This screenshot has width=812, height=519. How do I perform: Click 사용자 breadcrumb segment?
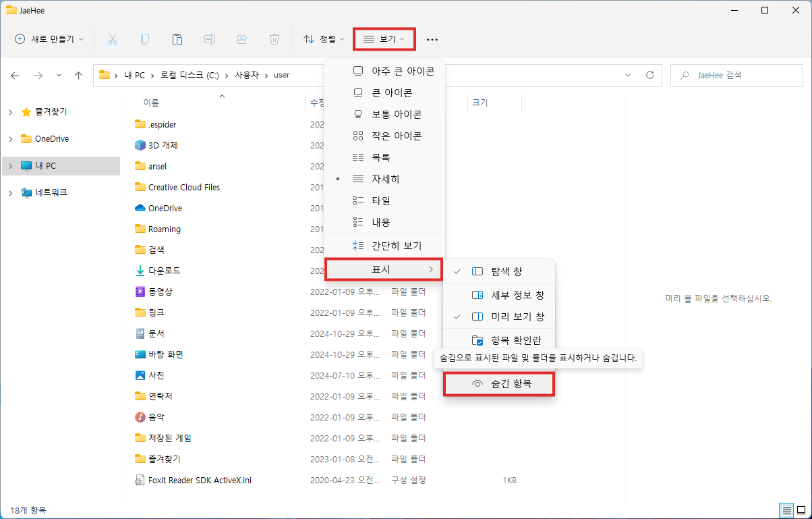click(246, 75)
